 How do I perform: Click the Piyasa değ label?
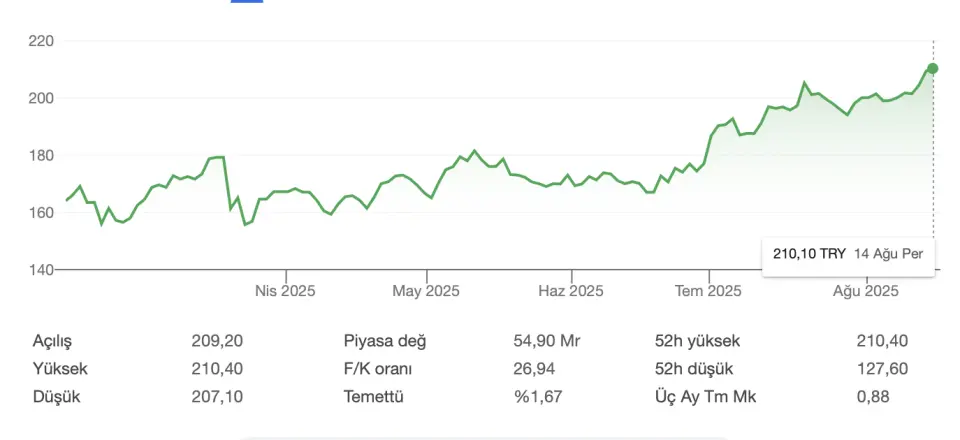click(385, 341)
